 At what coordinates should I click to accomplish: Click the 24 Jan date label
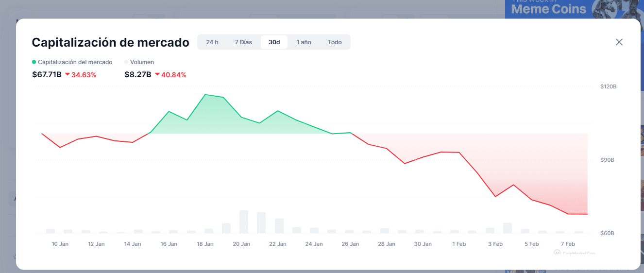(x=314, y=244)
